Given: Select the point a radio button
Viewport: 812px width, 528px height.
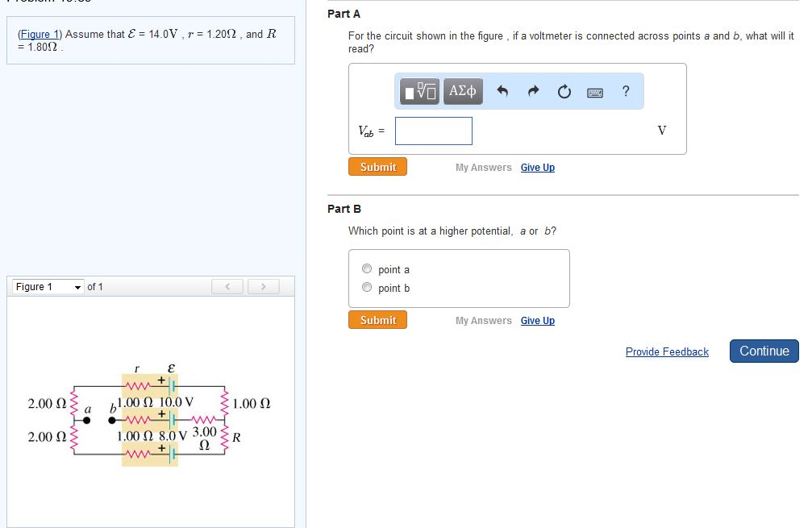Looking at the screenshot, I should [x=367, y=268].
